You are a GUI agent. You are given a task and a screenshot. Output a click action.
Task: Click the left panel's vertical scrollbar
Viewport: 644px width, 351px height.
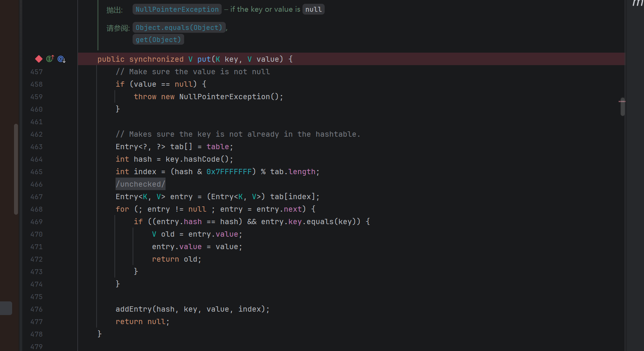pos(16,169)
